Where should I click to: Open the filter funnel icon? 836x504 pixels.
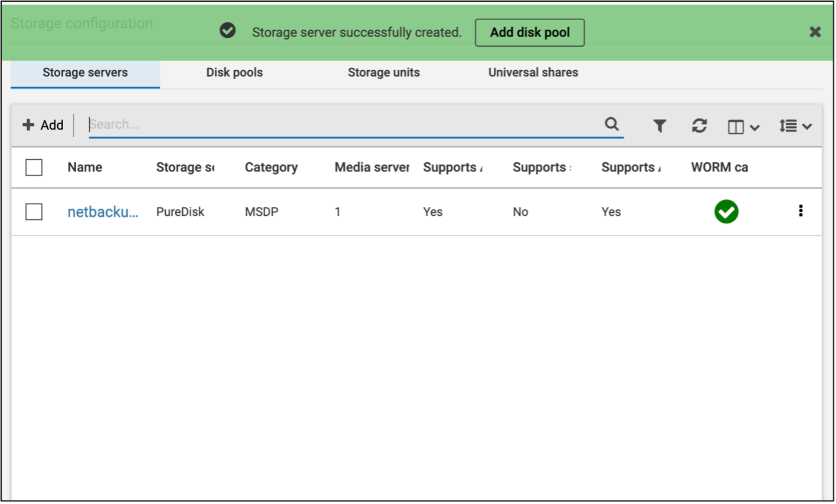(660, 126)
